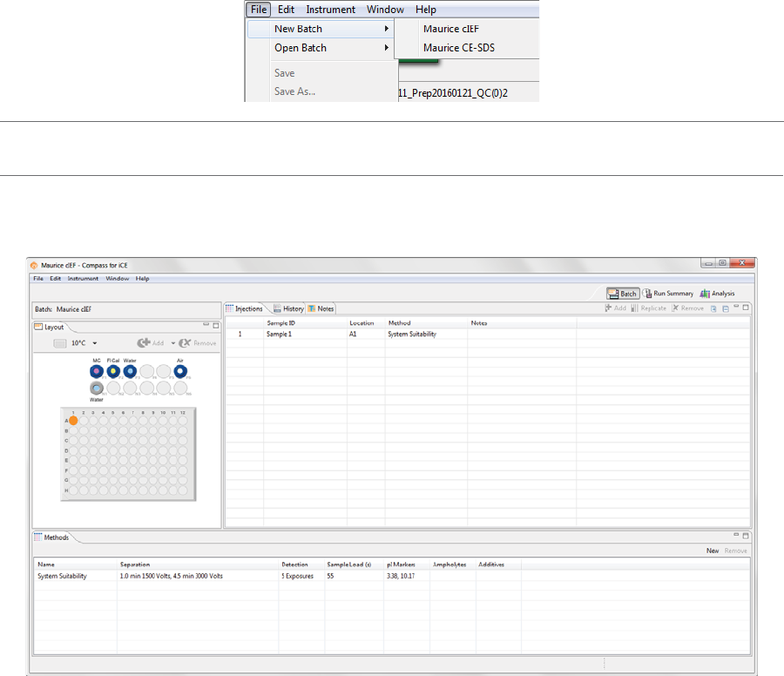Choose Maurice cIEF from submenu
The width and height of the screenshot is (784, 676).
pos(451,29)
